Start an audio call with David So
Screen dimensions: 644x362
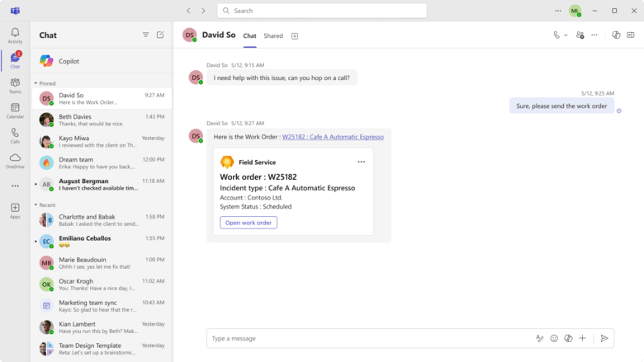pyautogui.click(x=556, y=35)
